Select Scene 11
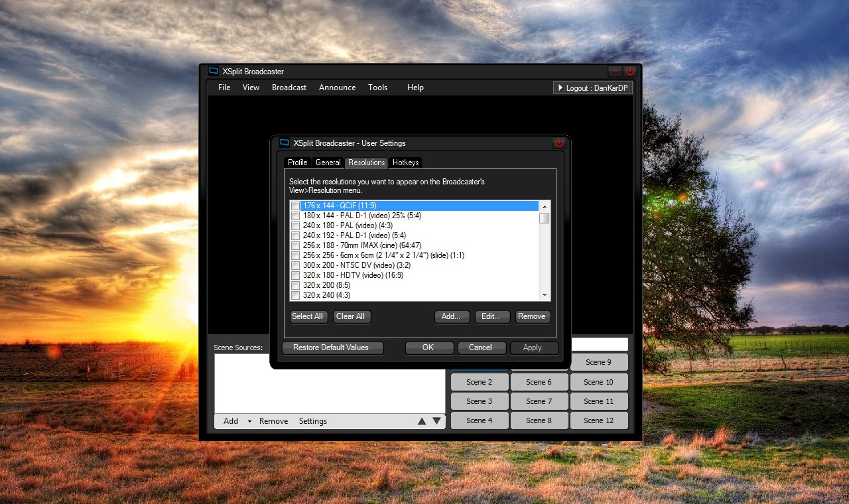Viewport: 849px width, 504px height. coord(599,401)
